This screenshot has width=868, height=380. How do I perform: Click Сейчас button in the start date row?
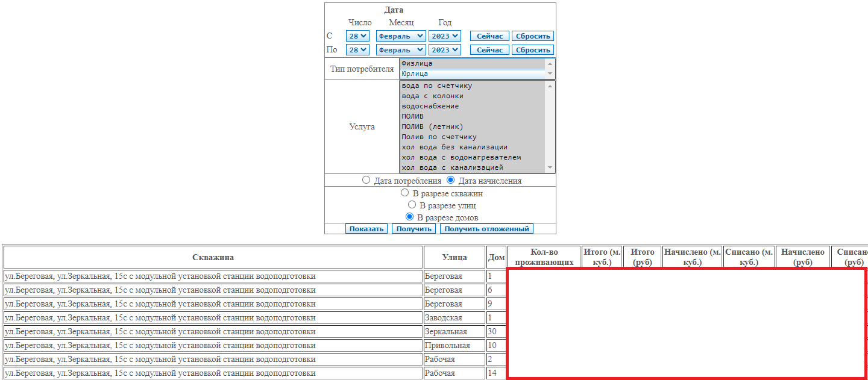click(489, 36)
